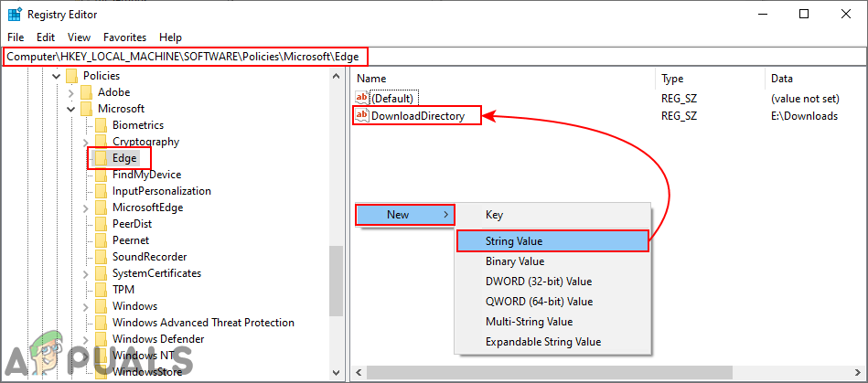868x383 pixels.
Task: Click the SoundRecorder folder icon
Action: 101,257
